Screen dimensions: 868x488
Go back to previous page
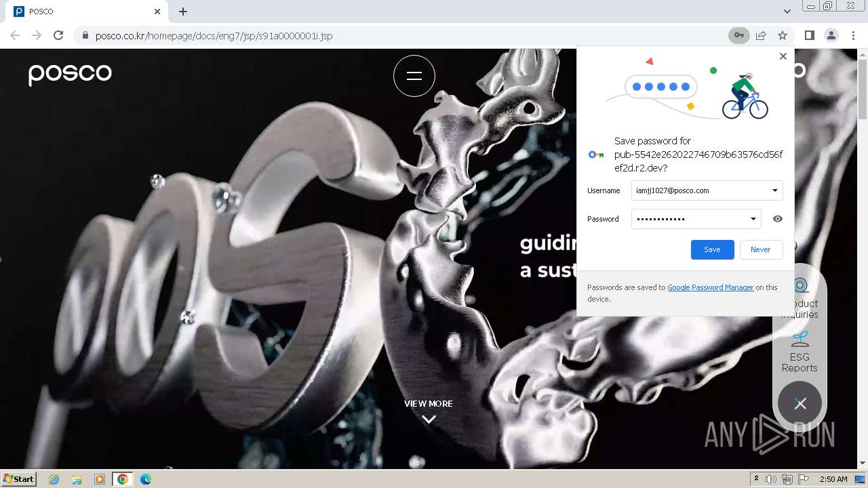(x=15, y=35)
